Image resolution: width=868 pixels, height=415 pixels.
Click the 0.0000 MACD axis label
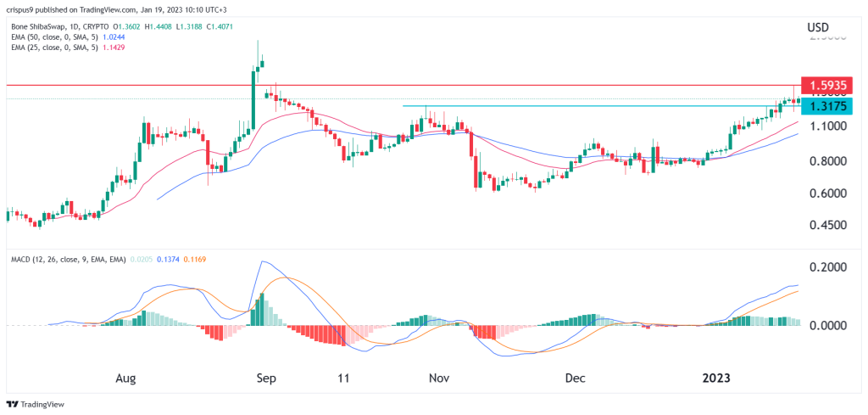pos(827,325)
